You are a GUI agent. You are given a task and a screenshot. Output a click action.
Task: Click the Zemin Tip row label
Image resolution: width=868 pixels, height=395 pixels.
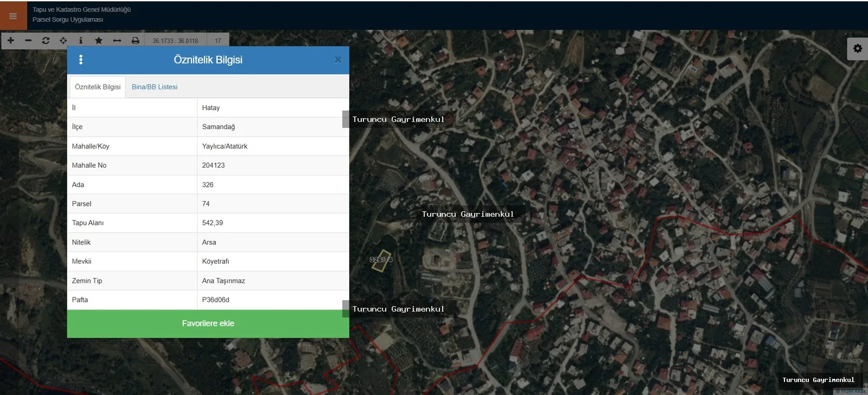tap(87, 281)
